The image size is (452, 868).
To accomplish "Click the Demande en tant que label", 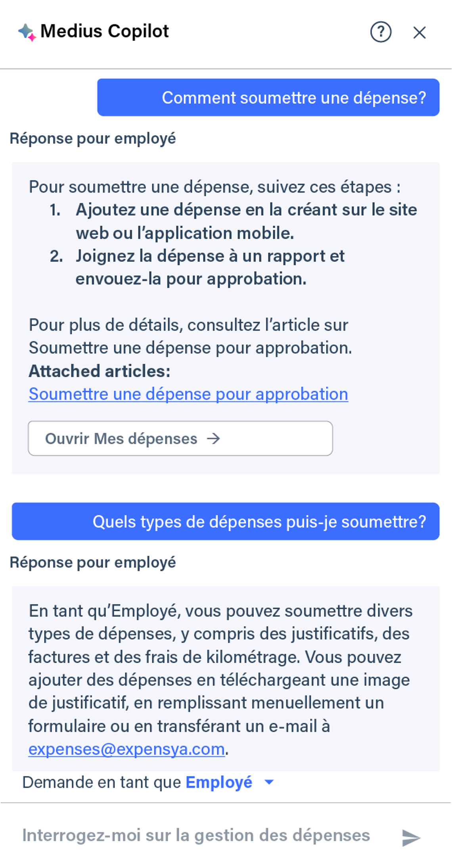I will pos(102,782).
